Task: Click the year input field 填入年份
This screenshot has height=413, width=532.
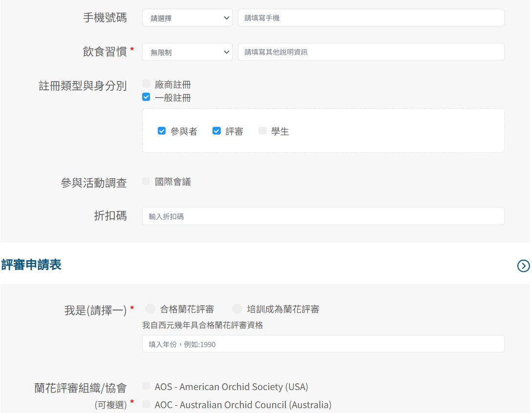Action: (x=323, y=344)
